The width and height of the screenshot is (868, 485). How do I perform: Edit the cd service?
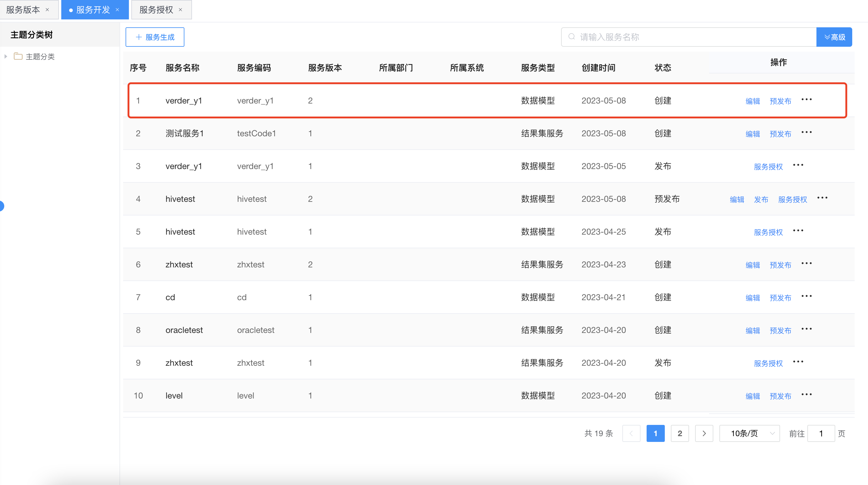(752, 297)
